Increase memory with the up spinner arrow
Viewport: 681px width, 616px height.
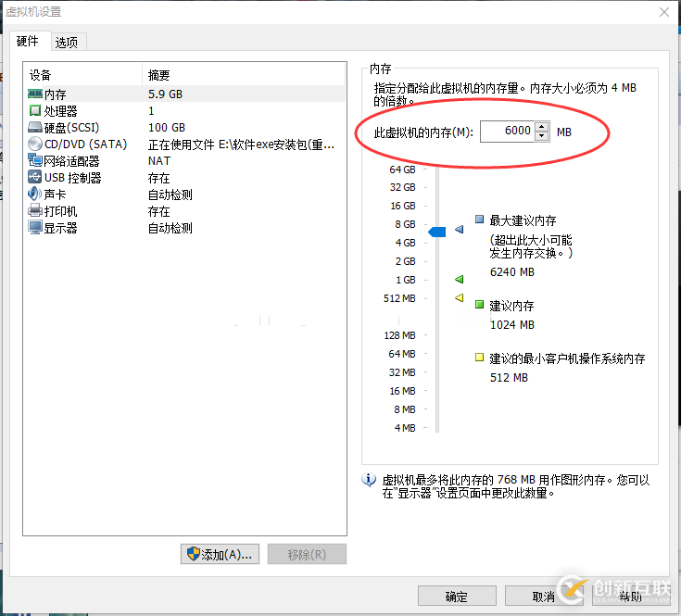[x=542, y=127]
